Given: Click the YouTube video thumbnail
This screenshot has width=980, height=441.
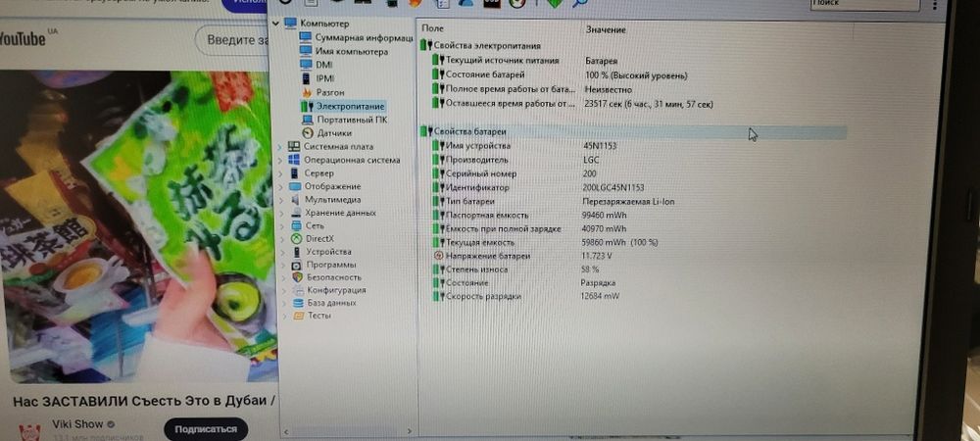Looking at the screenshot, I should (x=139, y=225).
